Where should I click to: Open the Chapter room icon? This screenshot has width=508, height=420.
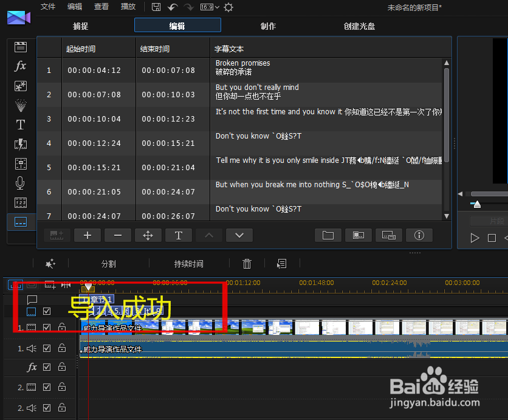(x=21, y=202)
